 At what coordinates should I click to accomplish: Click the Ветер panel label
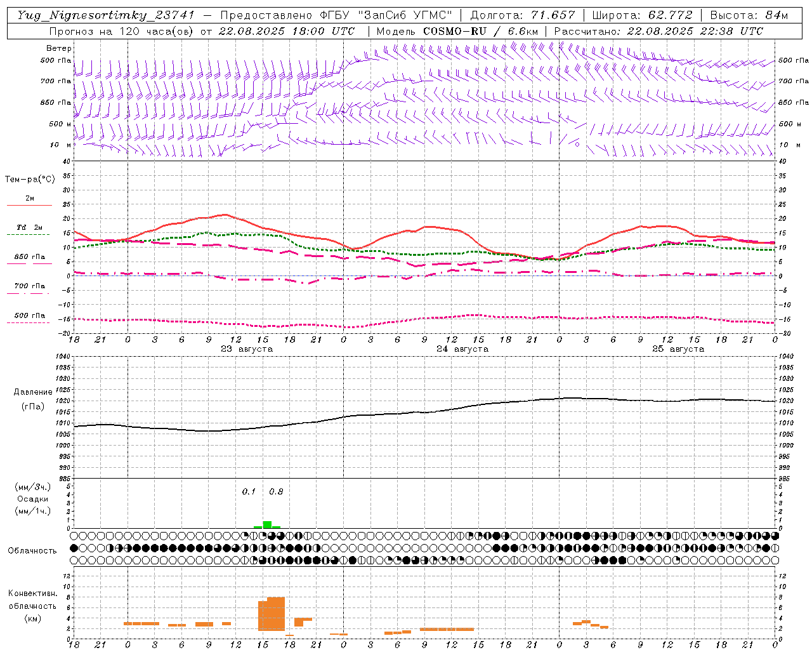click(59, 48)
